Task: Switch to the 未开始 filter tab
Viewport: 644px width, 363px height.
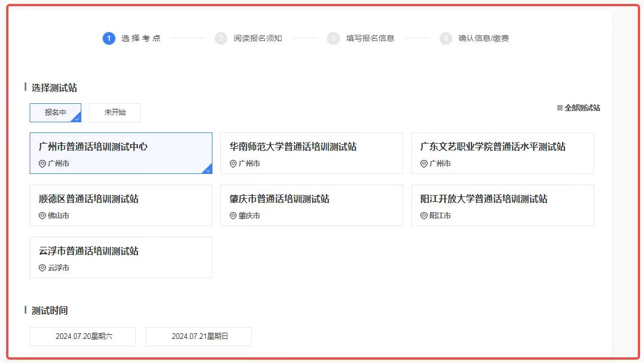Action: click(x=115, y=113)
